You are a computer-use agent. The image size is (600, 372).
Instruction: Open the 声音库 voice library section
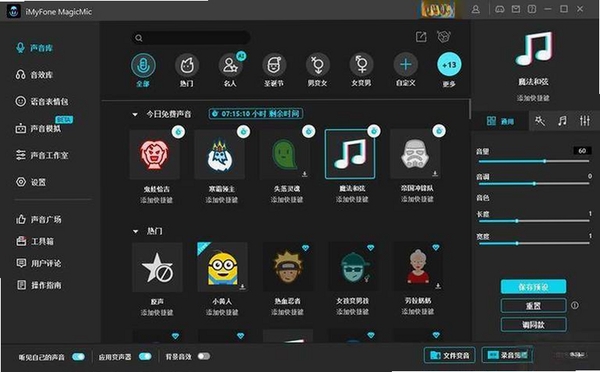(34, 48)
